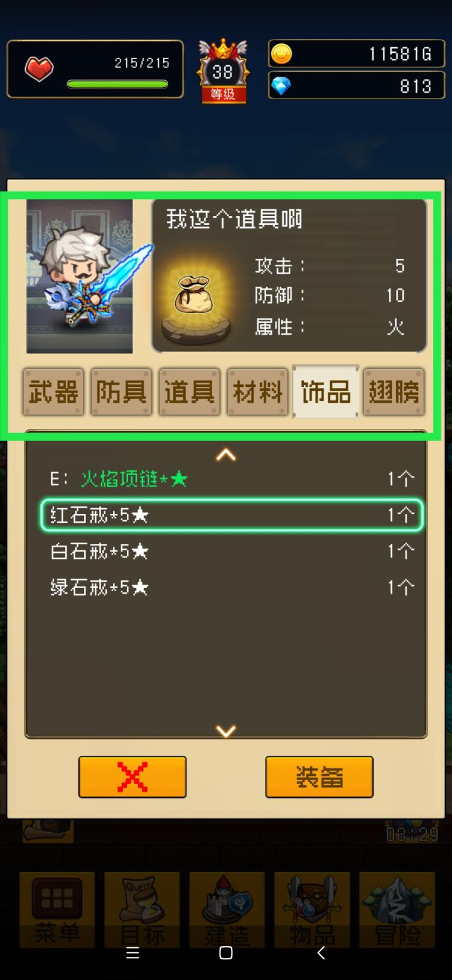The image size is (452, 980).
Task: Tap the hero character portrait
Action: click(80, 276)
